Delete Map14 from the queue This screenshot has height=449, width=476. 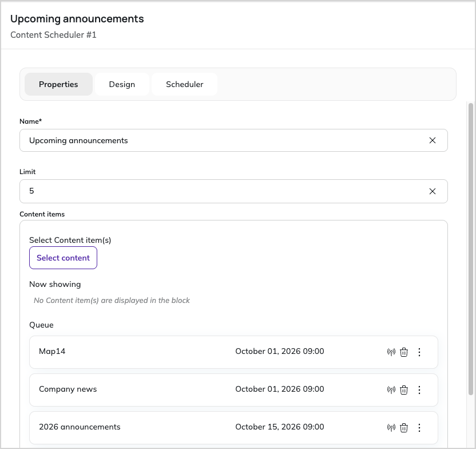(404, 352)
